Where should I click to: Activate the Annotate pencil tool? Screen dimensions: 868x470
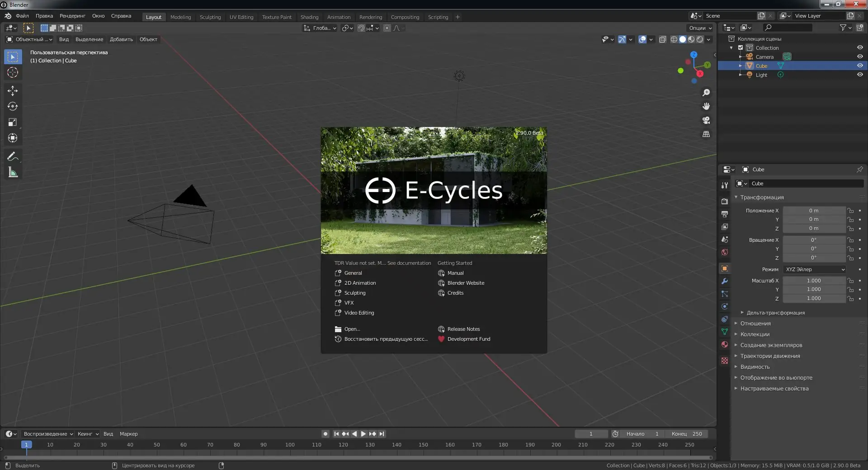click(13, 157)
